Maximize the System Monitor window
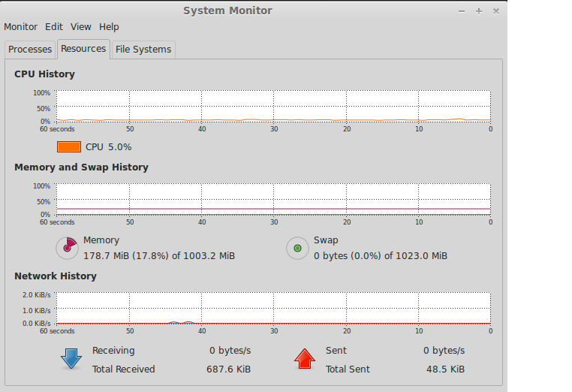The width and height of the screenshot is (572, 392). pyautogui.click(x=478, y=11)
